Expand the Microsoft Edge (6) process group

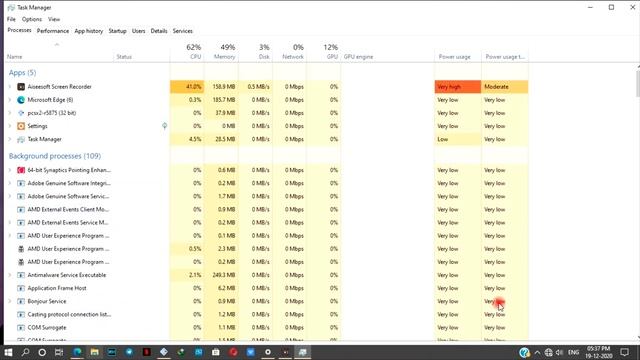pos(10,100)
